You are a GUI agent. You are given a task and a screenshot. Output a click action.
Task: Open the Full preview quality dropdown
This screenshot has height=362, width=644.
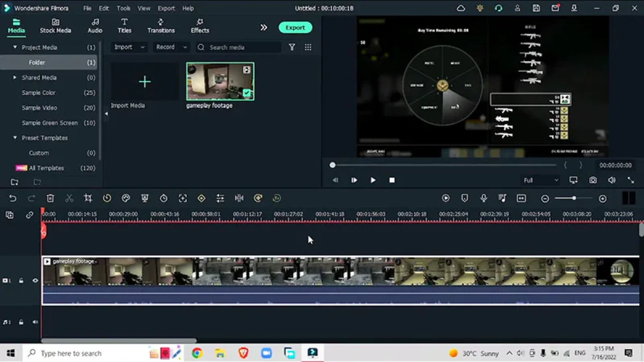(x=541, y=180)
